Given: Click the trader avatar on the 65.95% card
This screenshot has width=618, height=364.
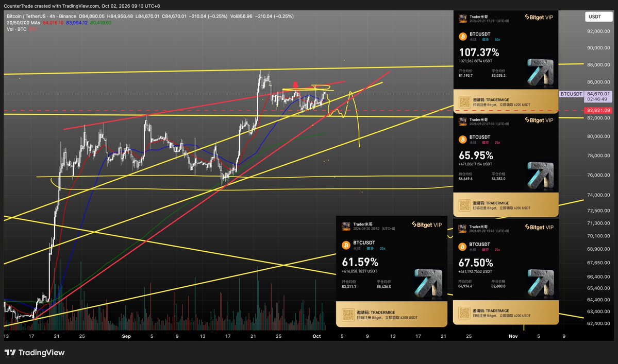Looking at the screenshot, I should [x=463, y=121].
